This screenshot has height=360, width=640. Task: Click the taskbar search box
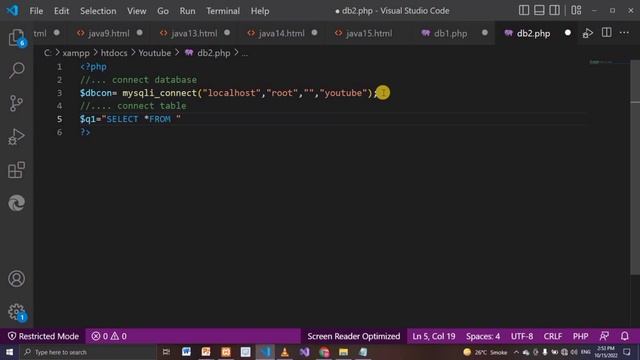tap(88, 352)
